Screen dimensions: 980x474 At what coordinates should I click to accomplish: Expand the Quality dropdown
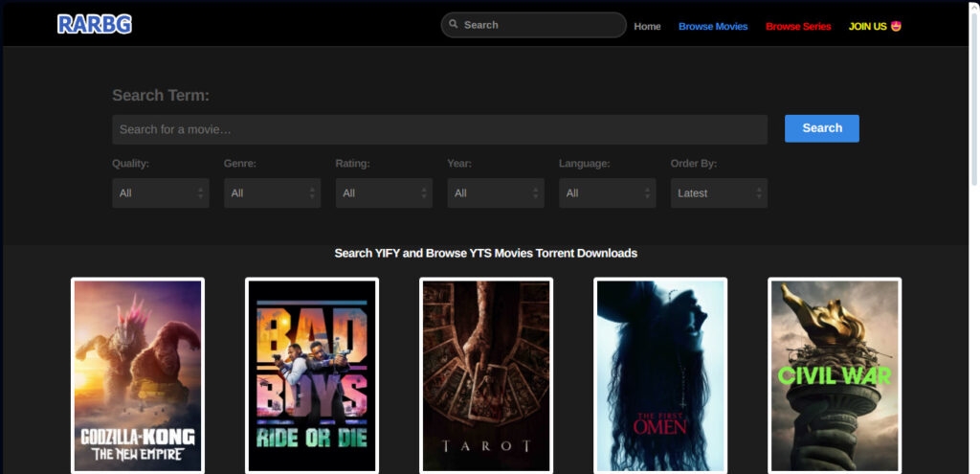[x=161, y=193]
